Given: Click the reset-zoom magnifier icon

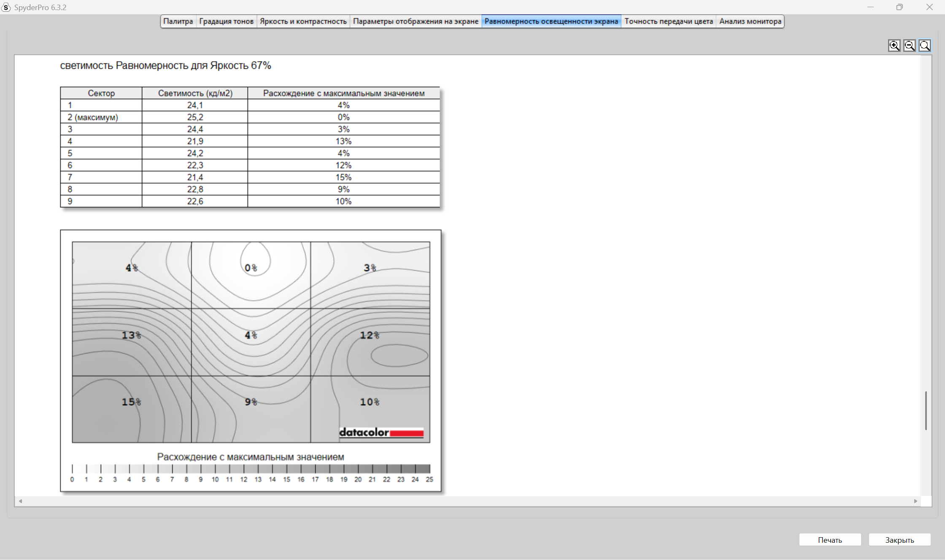Looking at the screenshot, I should 925,46.
